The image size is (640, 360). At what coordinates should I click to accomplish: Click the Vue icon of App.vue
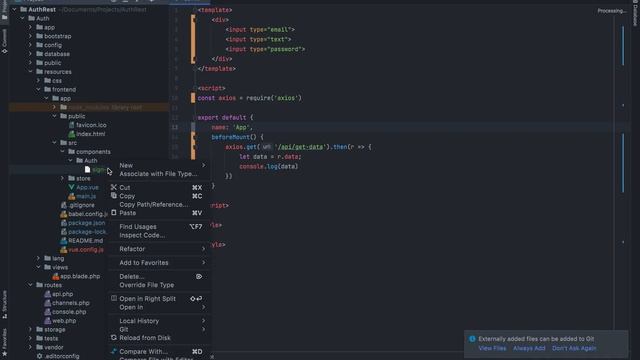71,187
